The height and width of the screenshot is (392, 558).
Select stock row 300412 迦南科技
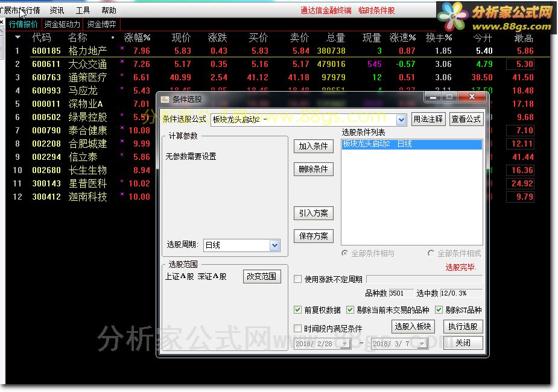pos(82,197)
